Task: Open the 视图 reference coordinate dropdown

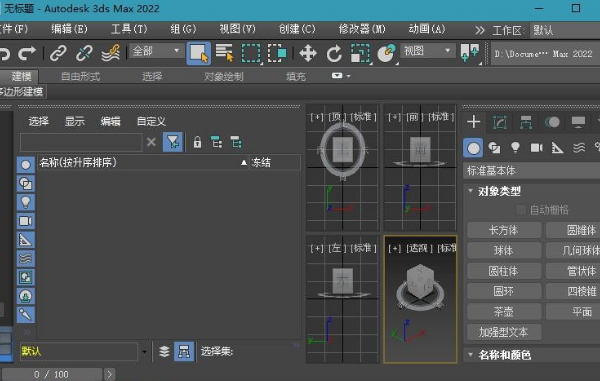Action: click(x=428, y=51)
